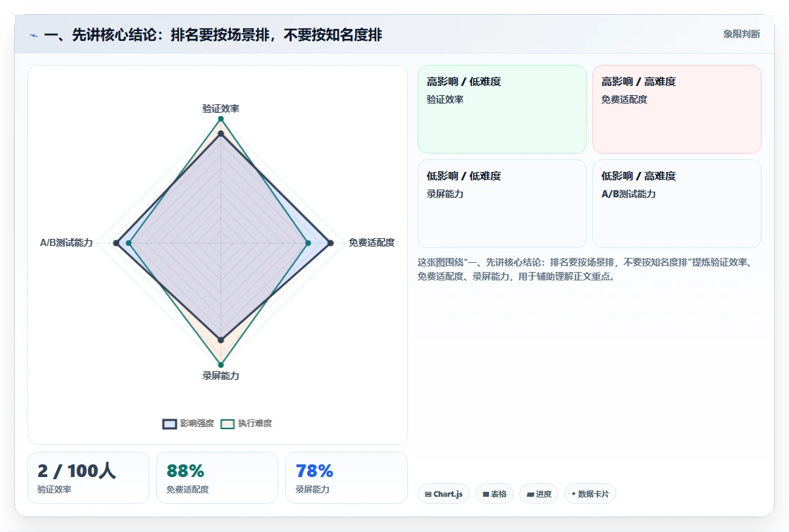Click the 2 / 100人 stat card
789x532 pixels.
[x=89, y=478]
